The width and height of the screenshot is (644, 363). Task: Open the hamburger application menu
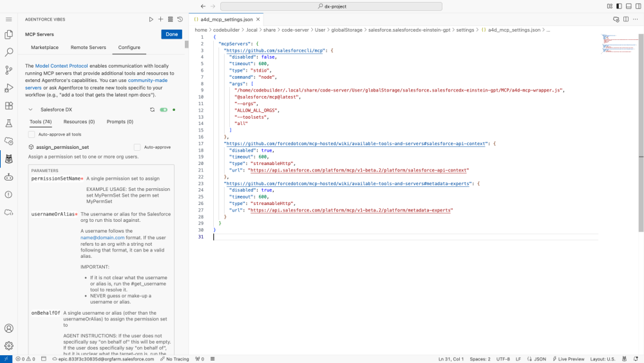pyautogui.click(x=8, y=19)
